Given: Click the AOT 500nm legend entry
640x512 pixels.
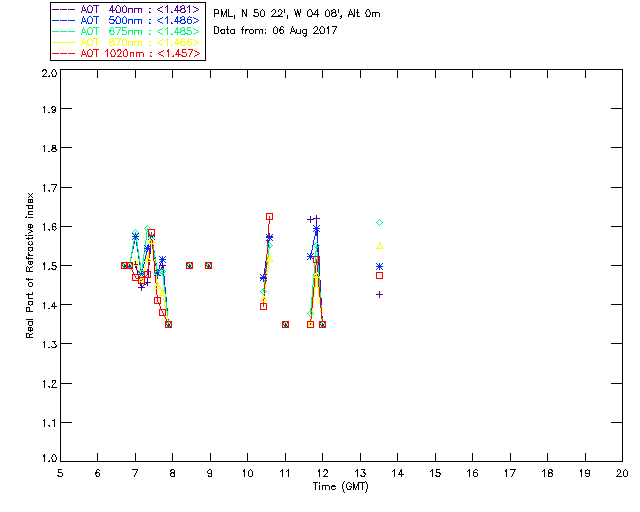Looking at the screenshot, I should (126, 20).
